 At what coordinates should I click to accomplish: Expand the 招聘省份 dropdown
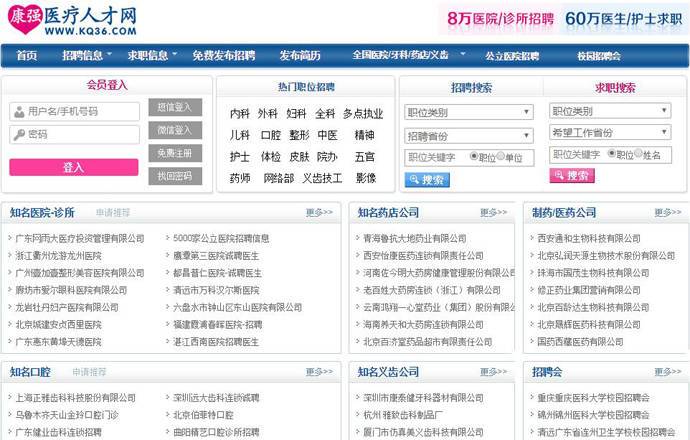469,135
